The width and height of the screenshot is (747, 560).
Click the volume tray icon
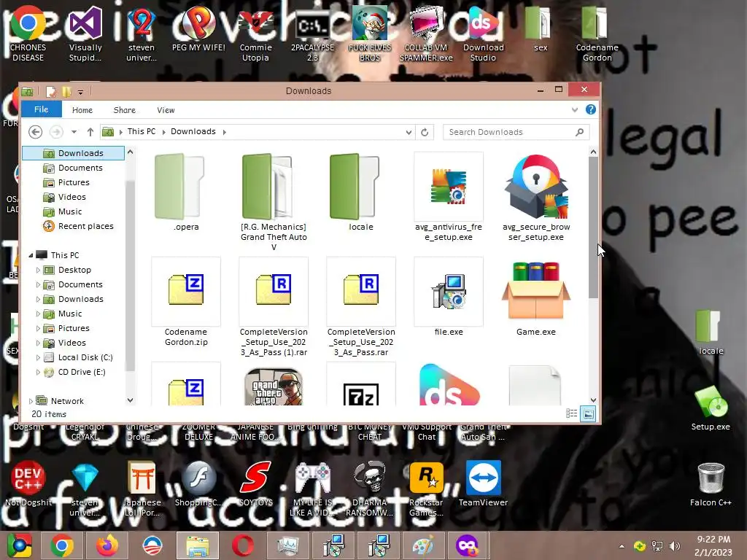[674, 545]
